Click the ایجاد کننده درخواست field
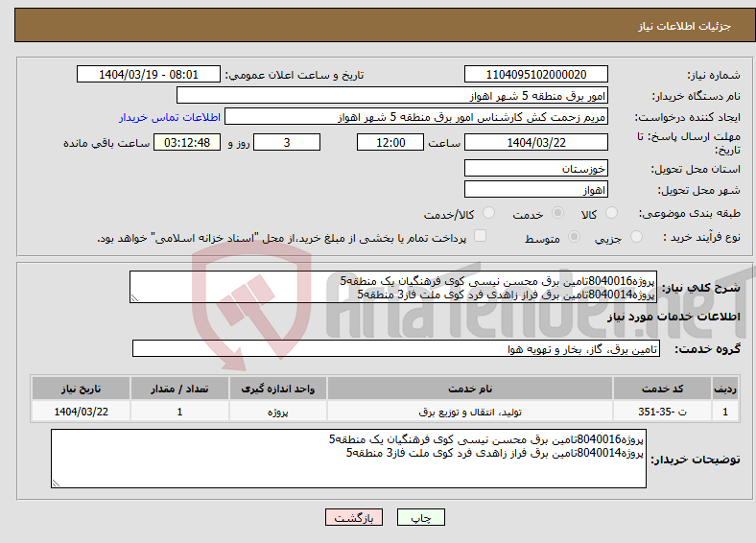 click(x=416, y=117)
